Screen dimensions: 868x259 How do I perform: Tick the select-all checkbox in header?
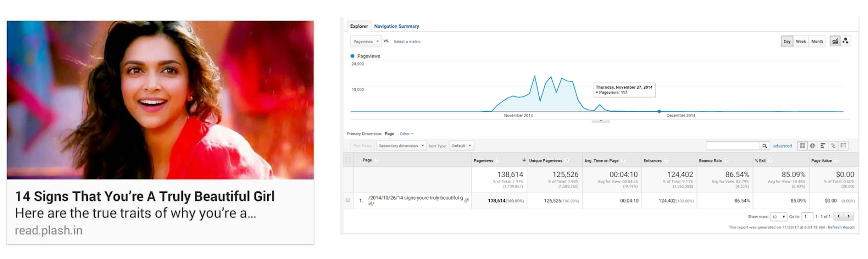click(x=348, y=160)
